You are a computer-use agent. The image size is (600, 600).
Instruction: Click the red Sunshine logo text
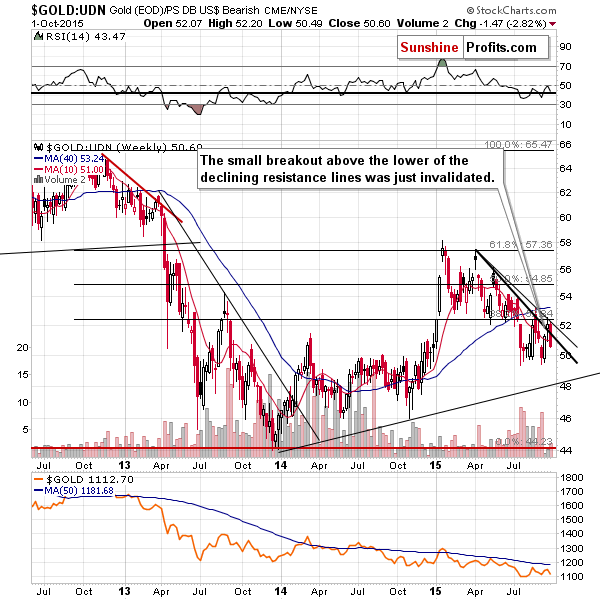coord(429,47)
